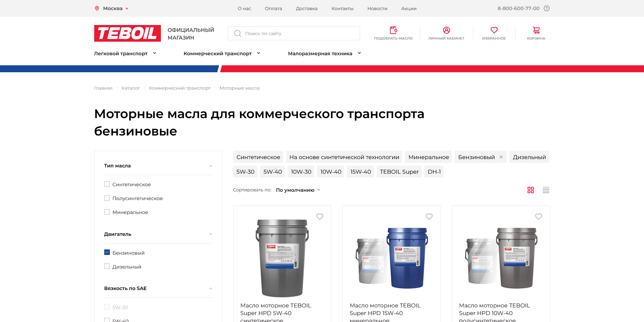This screenshot has height=322, width=644.
Task: Collapse the 'Вязкость по SAE' filter section
Action: coord(211,289)
